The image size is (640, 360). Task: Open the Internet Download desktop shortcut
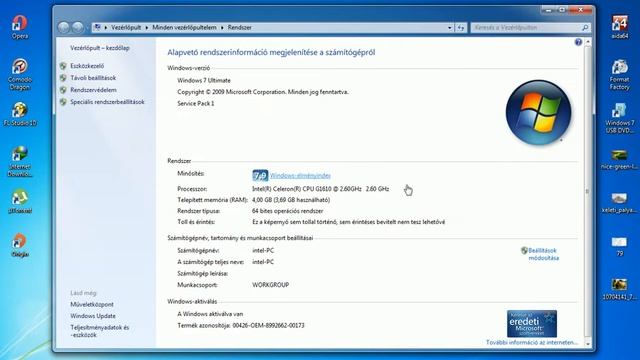point(20,161)
